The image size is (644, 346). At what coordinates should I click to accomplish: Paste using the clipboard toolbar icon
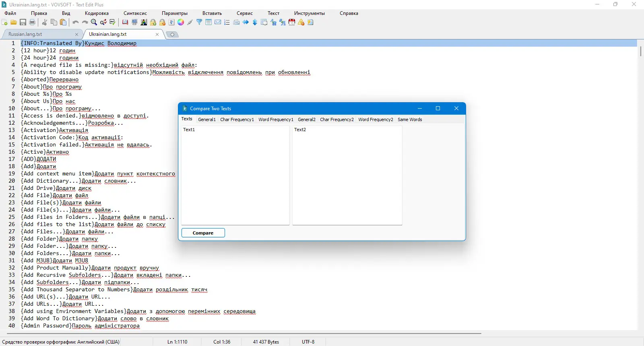click(x=63, y=23)
